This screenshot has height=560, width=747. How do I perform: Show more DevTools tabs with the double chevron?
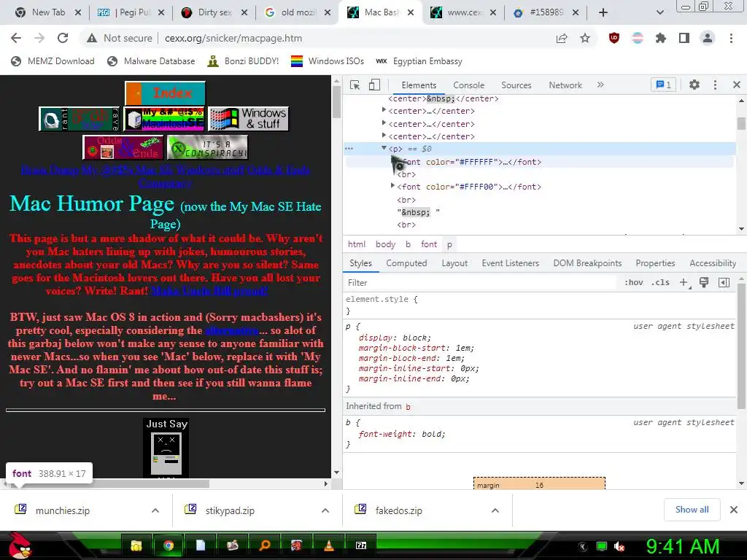tap(600, 85)
